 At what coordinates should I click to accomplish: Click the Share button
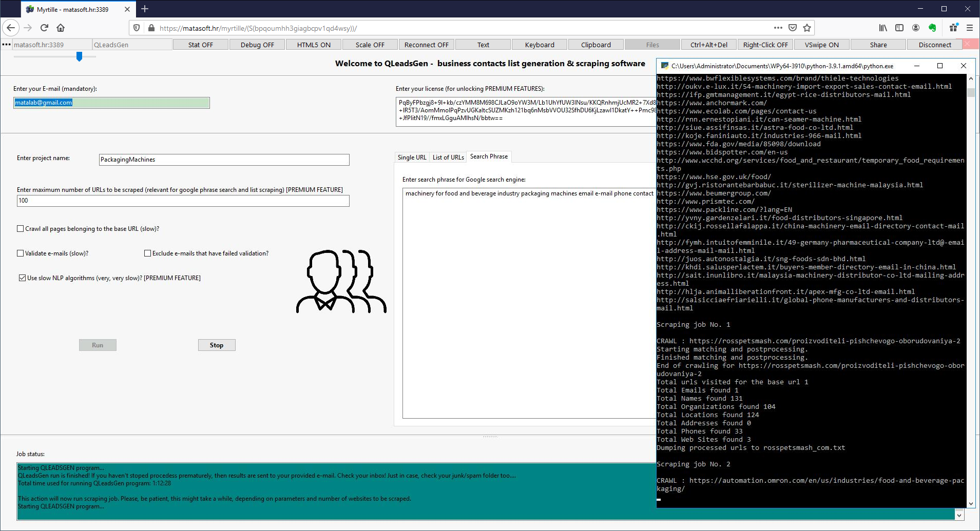click(878, 45)
